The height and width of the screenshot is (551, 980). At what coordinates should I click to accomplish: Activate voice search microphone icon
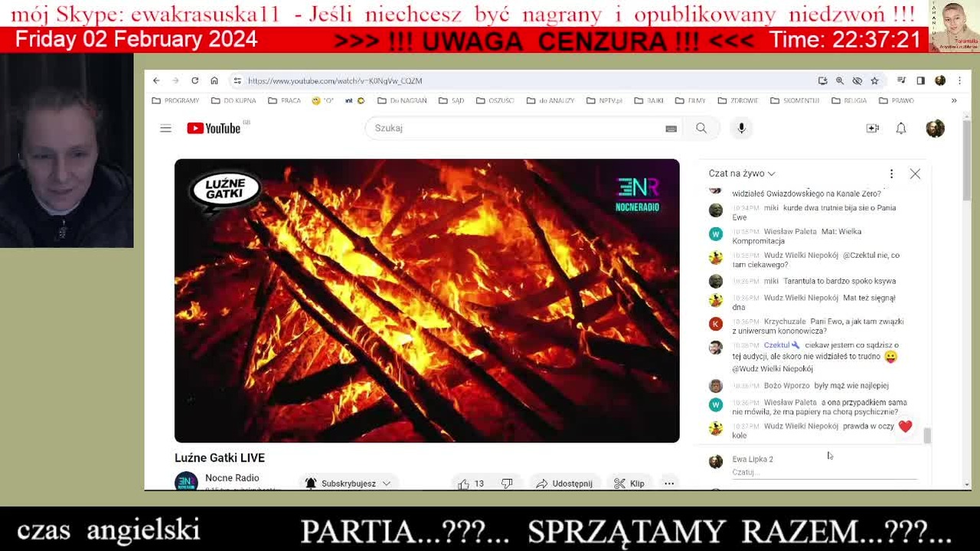[x=741, y=129]
